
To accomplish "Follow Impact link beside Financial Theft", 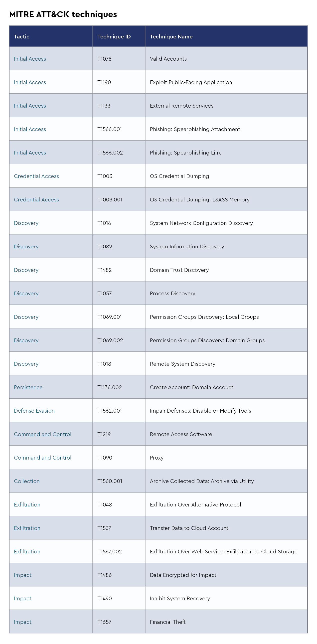I will [22, 622].
